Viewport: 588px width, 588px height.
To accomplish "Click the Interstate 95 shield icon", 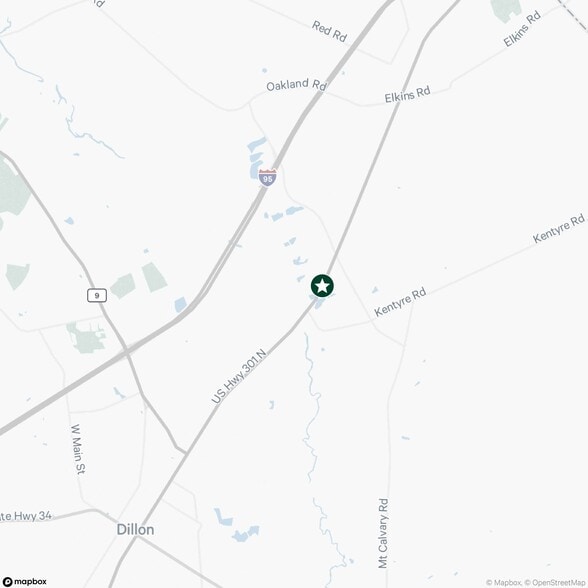I will pos(267,178).
